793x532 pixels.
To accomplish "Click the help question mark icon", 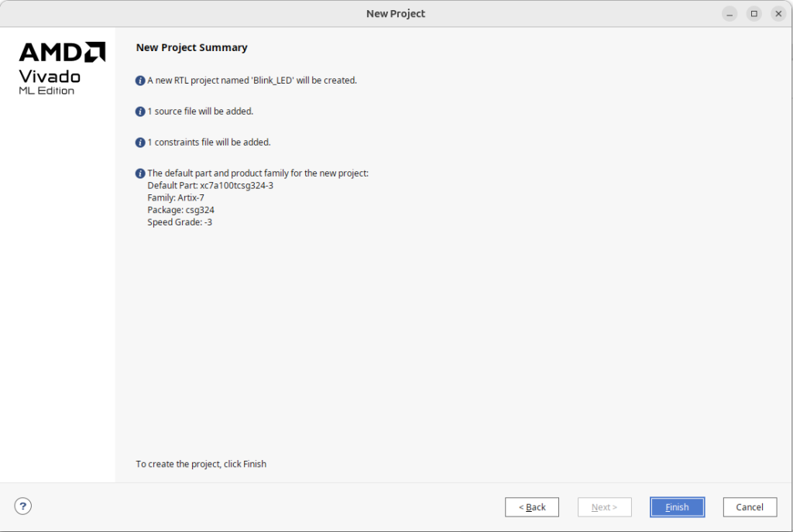I will pos(23,506).
